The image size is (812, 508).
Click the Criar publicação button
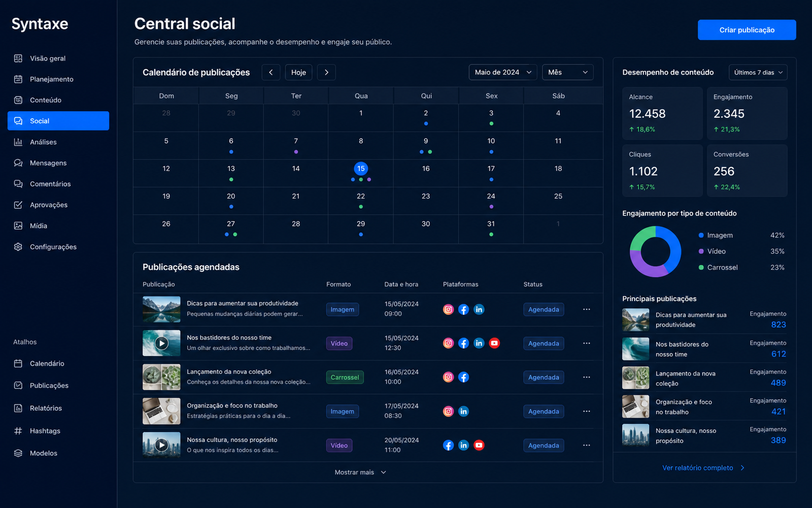(747, 30)
